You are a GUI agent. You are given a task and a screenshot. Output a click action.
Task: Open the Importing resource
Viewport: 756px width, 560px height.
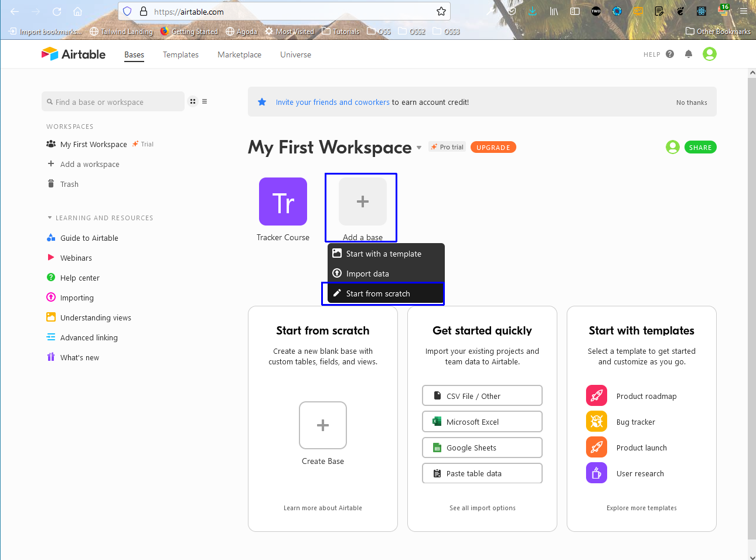(x=77, y=298)
